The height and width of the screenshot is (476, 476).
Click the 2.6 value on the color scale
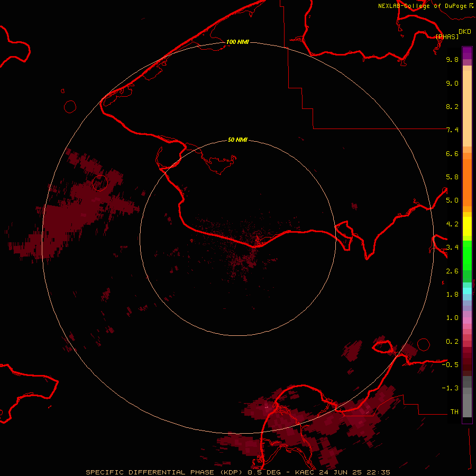click(x=452, y=271)
